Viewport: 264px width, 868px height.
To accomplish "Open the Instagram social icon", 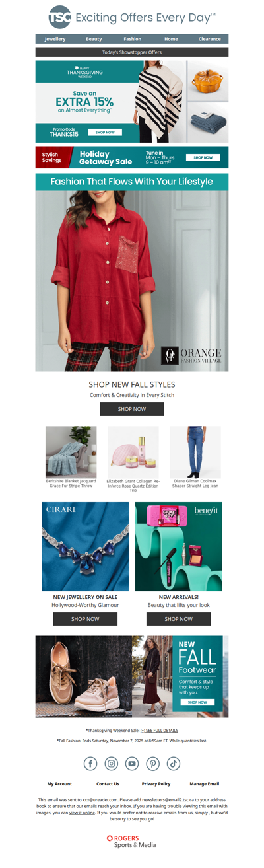I will 112,763.
